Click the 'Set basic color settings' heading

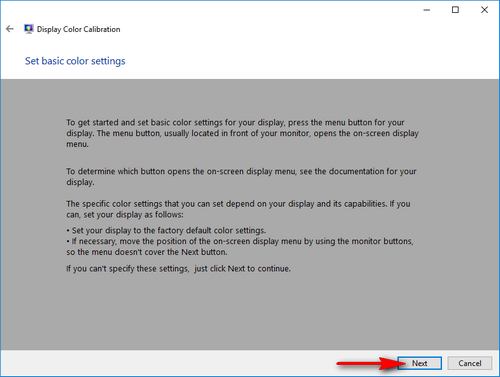[x=75, y=61]
